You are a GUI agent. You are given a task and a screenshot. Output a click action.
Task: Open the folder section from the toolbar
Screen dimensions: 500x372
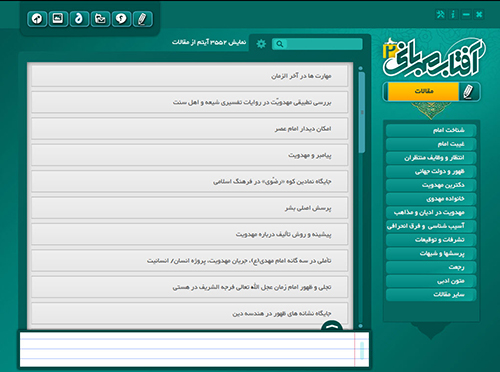(x=100, y=19)
